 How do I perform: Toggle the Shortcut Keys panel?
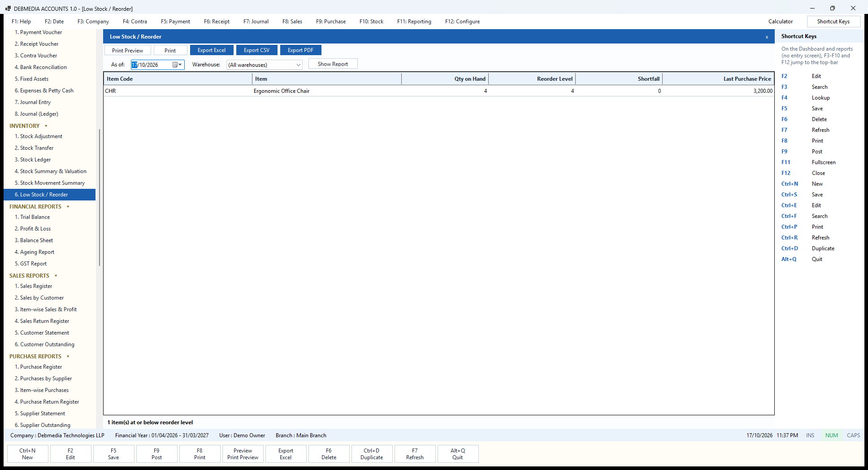[833, 22]
